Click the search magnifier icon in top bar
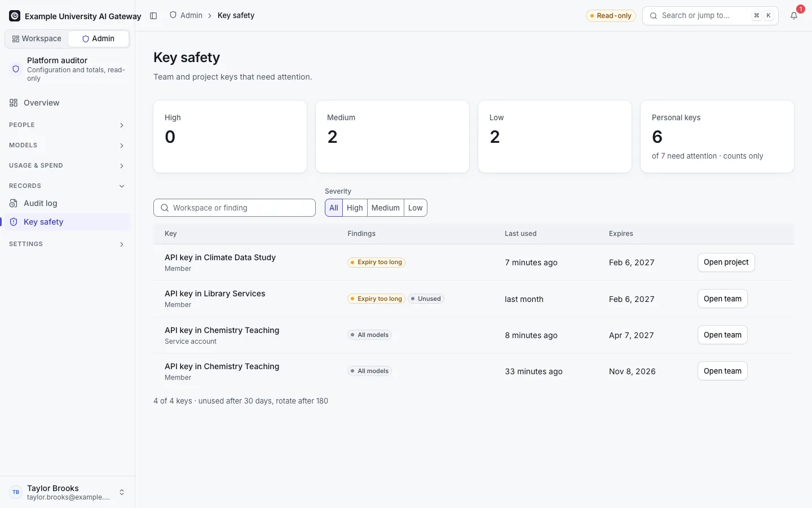 point(654,16)
